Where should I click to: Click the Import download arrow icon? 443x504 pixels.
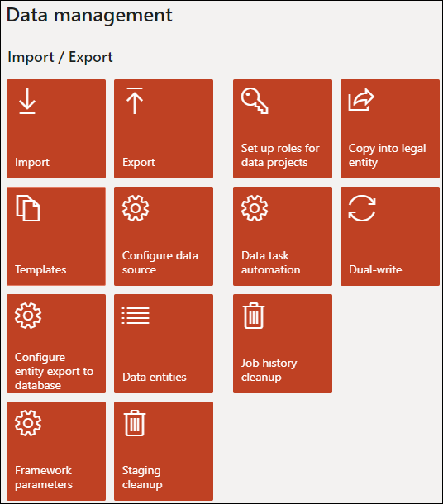coord(27,101)
